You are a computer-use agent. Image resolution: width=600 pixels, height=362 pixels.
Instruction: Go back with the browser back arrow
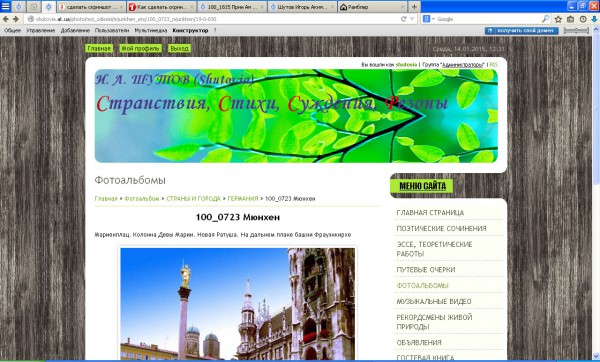click(5, 19)
